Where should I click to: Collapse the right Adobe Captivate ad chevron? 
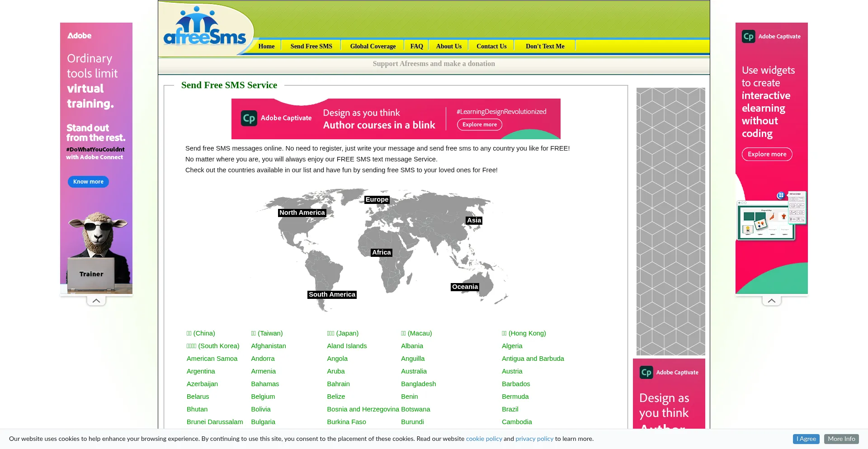pyautogui.click(x=771, y=301)
